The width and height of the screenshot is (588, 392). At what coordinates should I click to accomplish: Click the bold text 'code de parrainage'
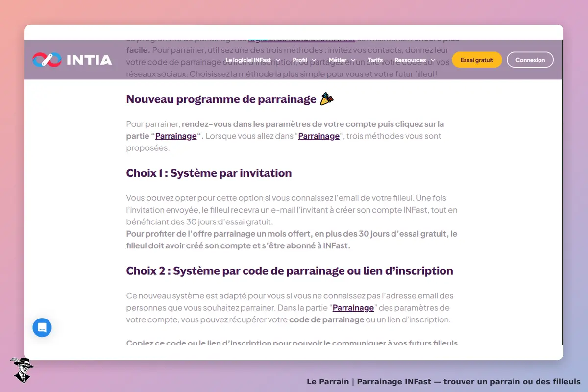coord(326,320)
